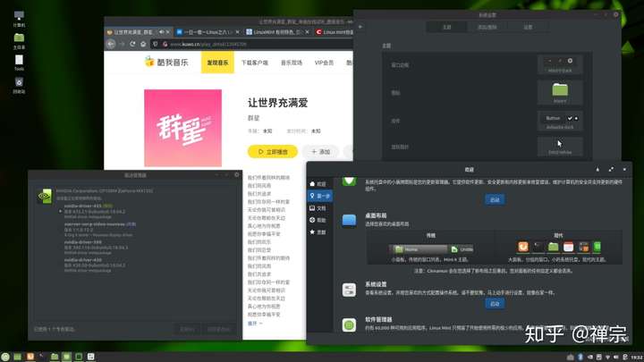644x362 pixels.
Task: Launch Update Manager from Welcome
Action: [x=495, y=199]
